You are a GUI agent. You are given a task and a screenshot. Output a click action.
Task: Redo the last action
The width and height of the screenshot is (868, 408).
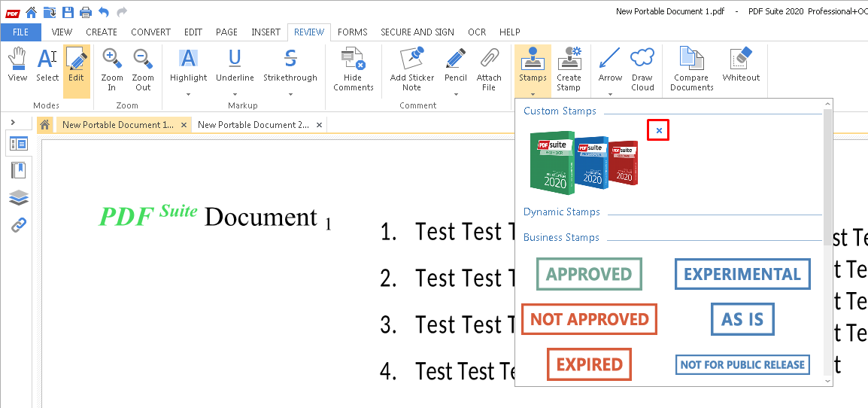(x=122, y=11)
